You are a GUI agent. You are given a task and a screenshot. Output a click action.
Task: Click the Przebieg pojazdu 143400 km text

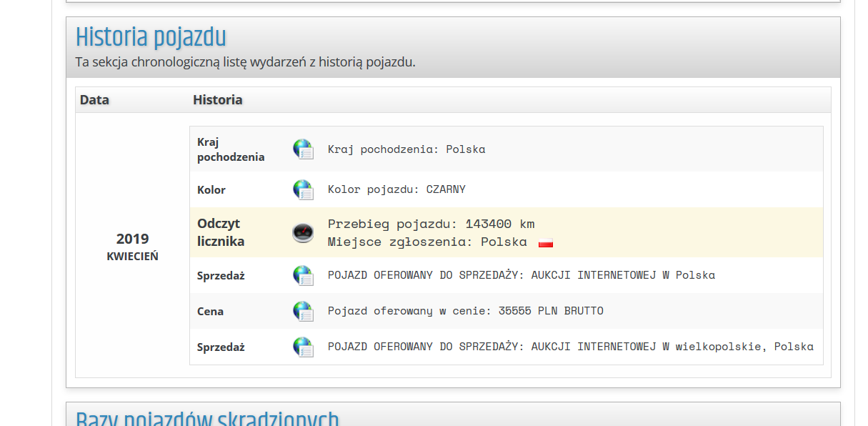click(431, 224)
